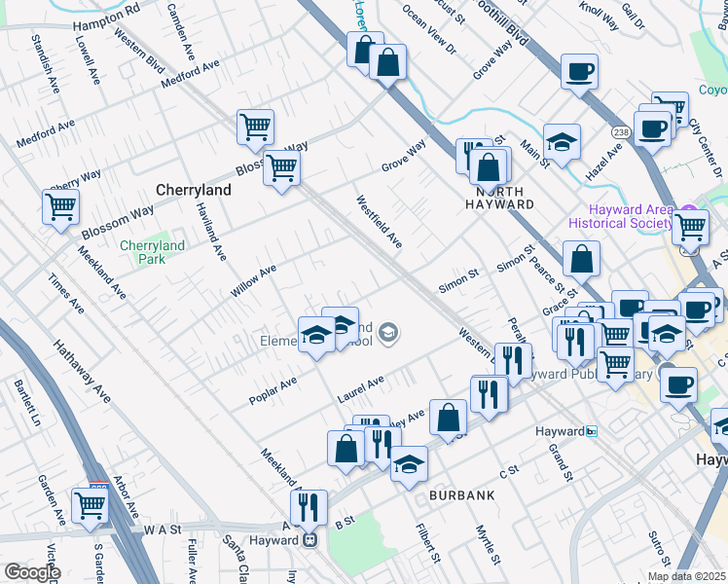Select the graduation cap marker above Burbank
Screen dimensions: 728x584
(410, 463)
